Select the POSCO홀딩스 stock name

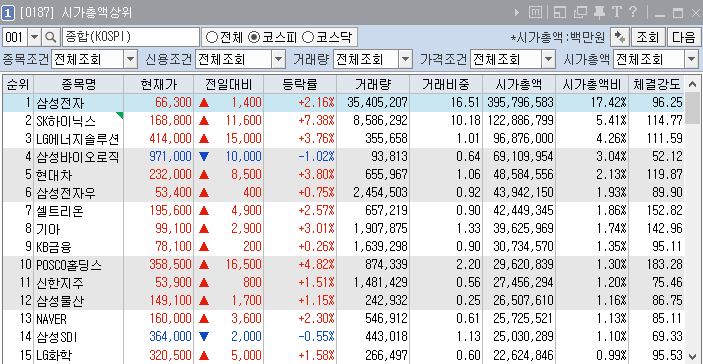pyautogui.click(x=69, y=265)
